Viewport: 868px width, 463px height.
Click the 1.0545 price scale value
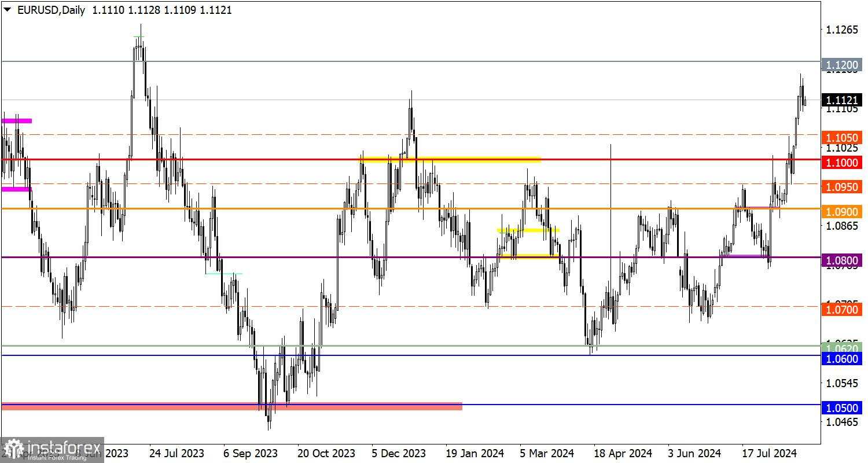coord(843,383)
